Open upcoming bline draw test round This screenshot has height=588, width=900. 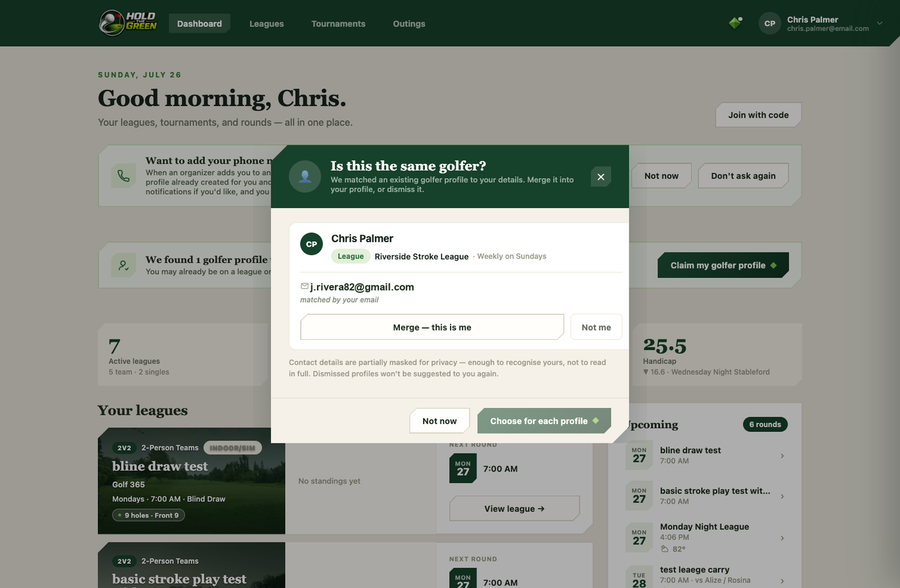pyautogui.click(x=705, y=456)
